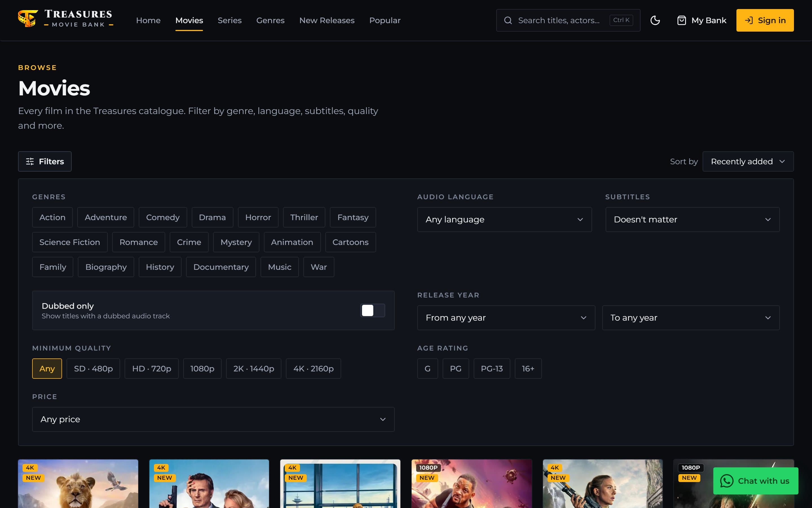Screen dimensions: 812x508
Task: Click the Ctrl K shortcut badge
Action: 621,20
